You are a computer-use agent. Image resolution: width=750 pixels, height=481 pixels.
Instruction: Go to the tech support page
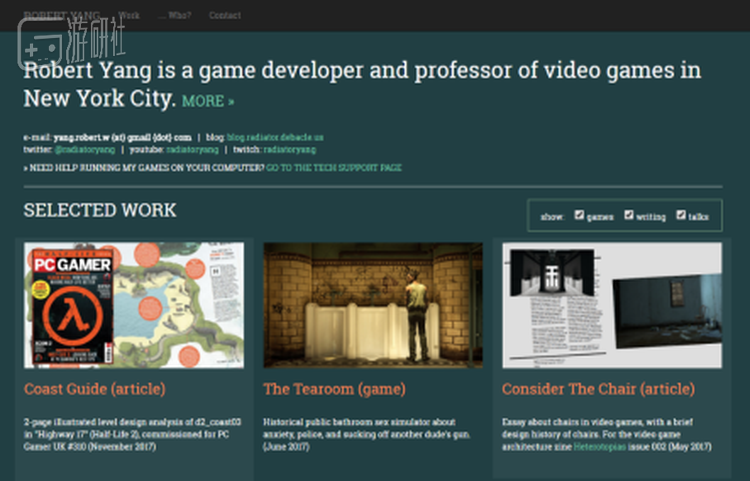(334, 168)
